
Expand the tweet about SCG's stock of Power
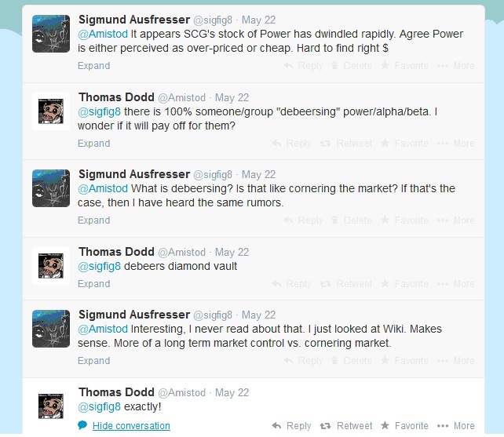tap(93, 66)
